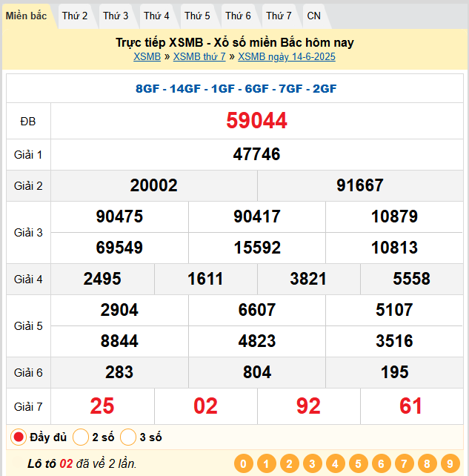
Task: Click the orange digit 5 circle
Action: click(x=358, y=464)
